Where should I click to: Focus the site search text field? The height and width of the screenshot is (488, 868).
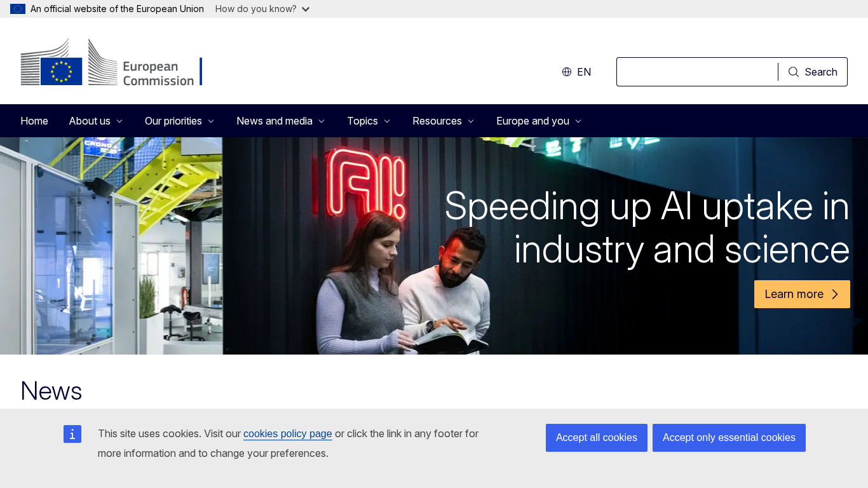[697, 72]
